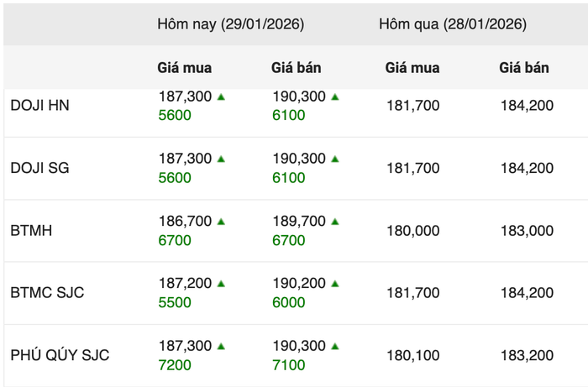Click up arrow beside BTMH buy price 186,700
The width and height of the screenshot is (588, 387).
[221, 222]
